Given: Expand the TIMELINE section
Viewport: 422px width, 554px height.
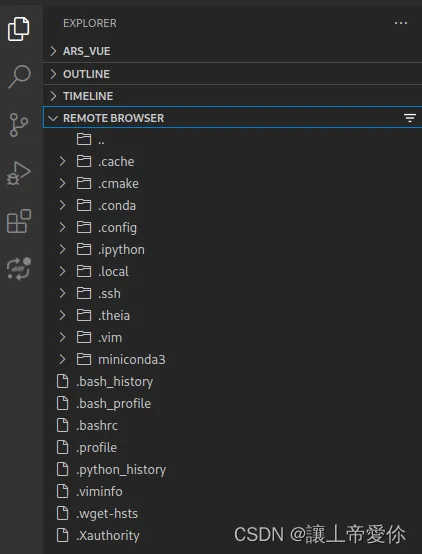Looking at the screenshot, I should coord(233,96).
